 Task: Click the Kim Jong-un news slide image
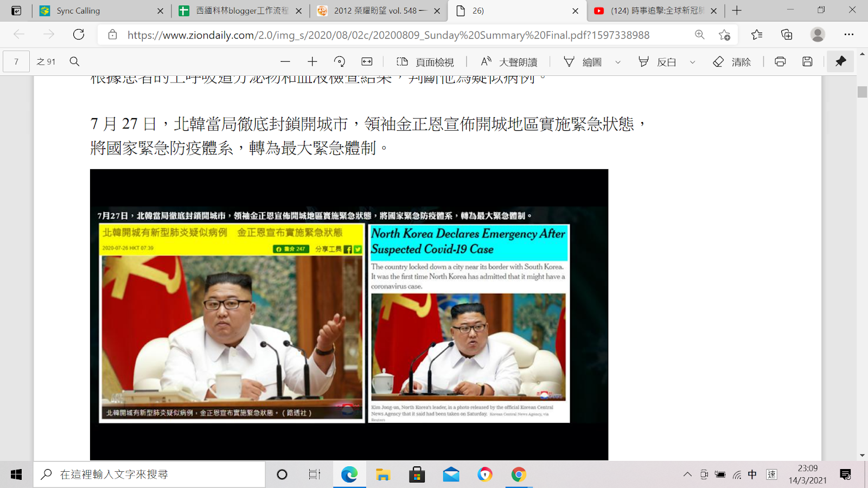pos(349,314)
